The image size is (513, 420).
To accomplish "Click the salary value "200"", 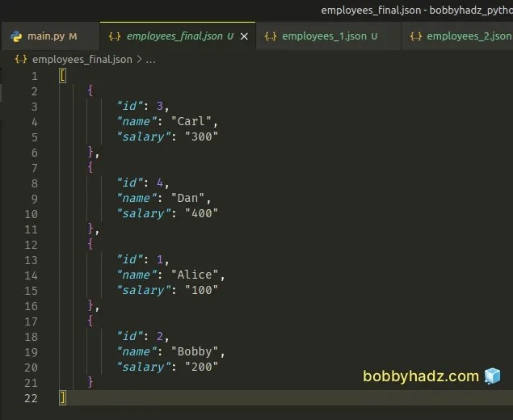I will tap(201, 367).
